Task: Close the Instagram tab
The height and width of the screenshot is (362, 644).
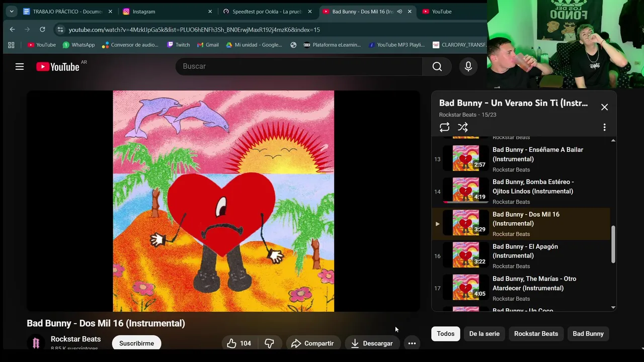Action: pos(210,11)
